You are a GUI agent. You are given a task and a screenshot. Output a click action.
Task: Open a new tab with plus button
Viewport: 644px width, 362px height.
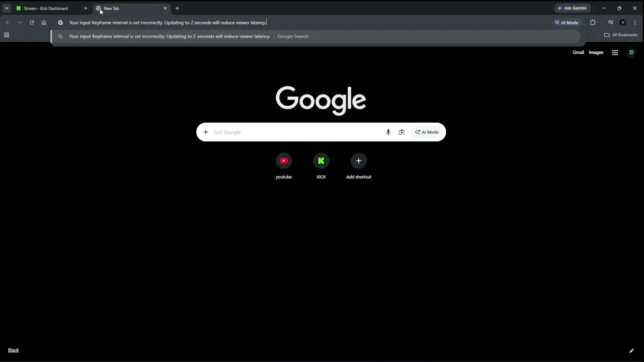pyautogui.click(x=177, y=8)
